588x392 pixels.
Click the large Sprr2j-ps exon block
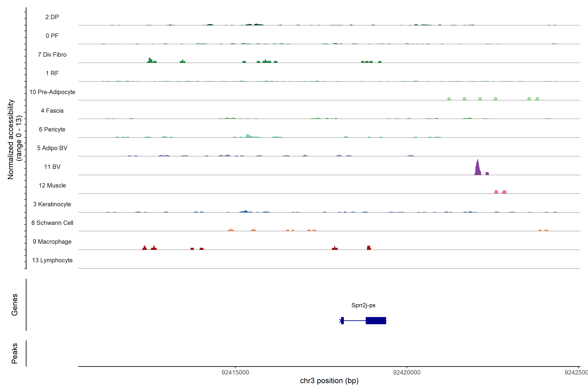376,320
